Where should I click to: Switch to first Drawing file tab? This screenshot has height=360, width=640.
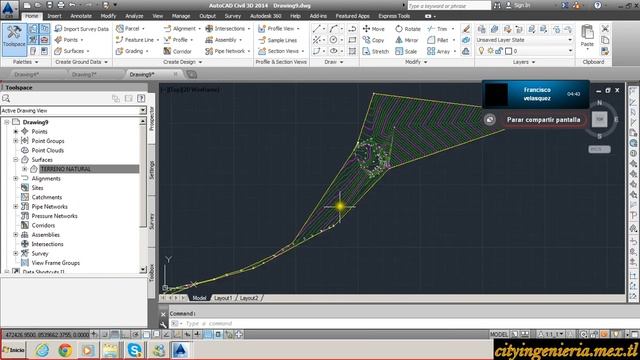point(27,74)
